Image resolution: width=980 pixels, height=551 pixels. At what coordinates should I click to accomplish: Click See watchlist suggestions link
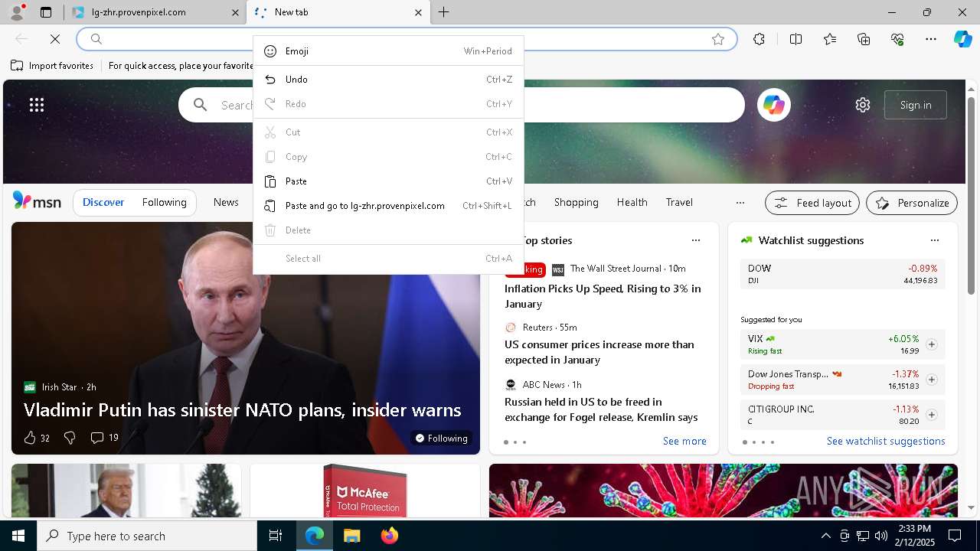coord(886,442)
